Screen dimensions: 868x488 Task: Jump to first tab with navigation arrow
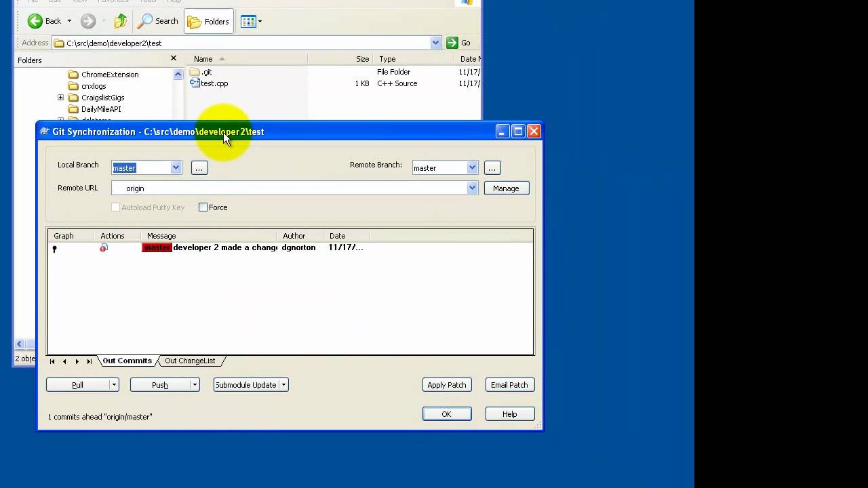point(52,361)
